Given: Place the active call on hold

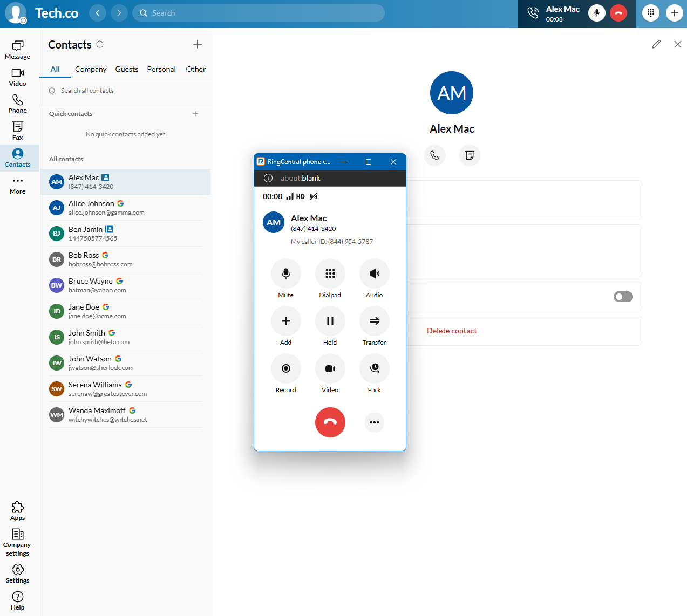Looking at the screenshot, I should click(x=330, y=321).
